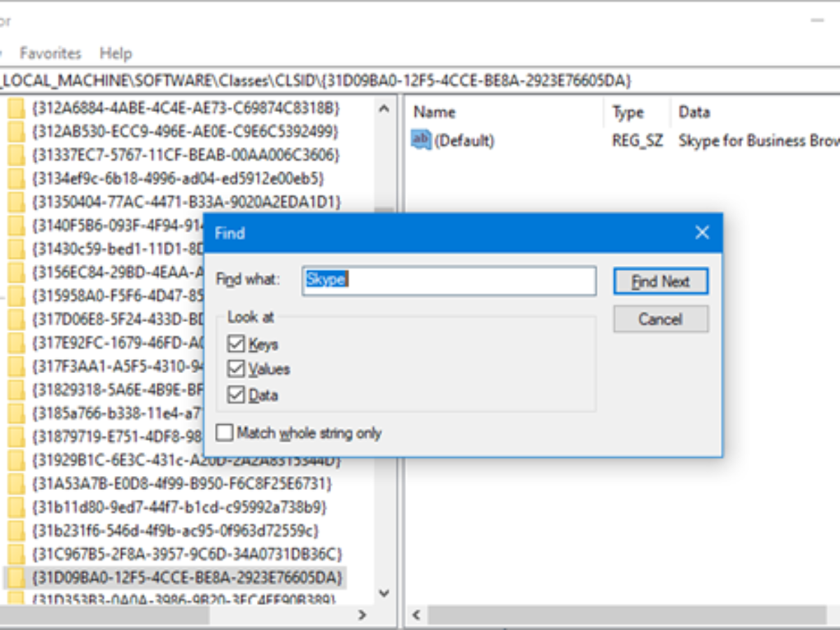The image size is (840, 630).
Task: Click folder icon of {31879719-E751-4DF8 key
Action: (x=16, y=437)
